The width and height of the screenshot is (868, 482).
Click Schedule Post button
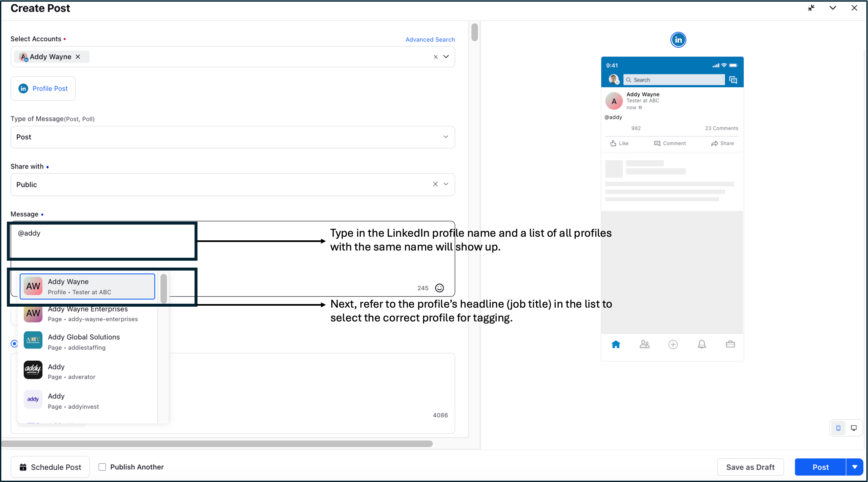point(50,467)
